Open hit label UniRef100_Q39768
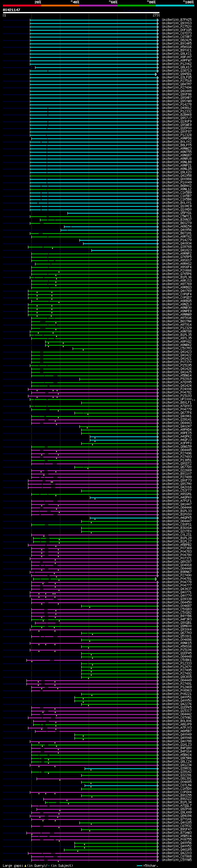This screenshot has width=197, height=868. coord(177,247)
